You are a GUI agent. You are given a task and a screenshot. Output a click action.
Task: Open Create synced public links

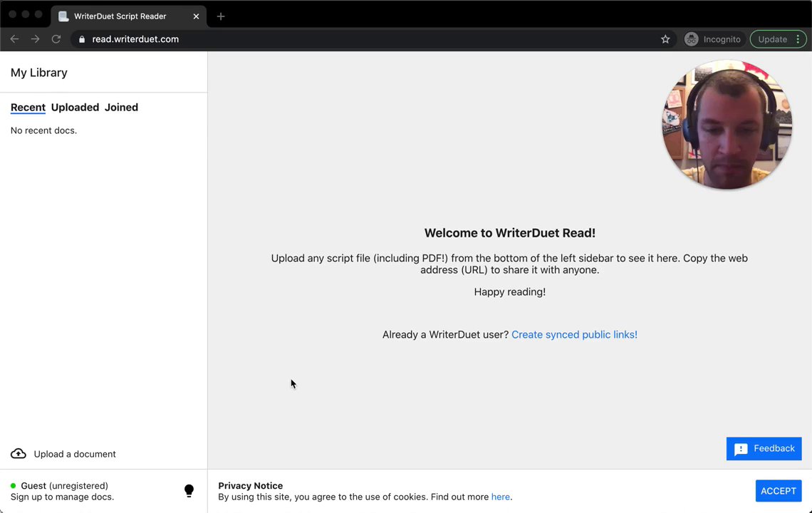click(574, 335)
